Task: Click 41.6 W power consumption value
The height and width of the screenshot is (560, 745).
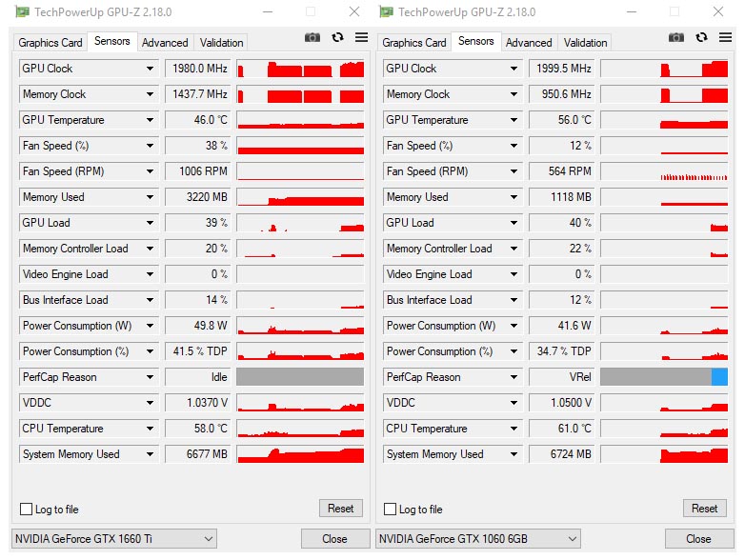Action: click(x=561, y=326)
